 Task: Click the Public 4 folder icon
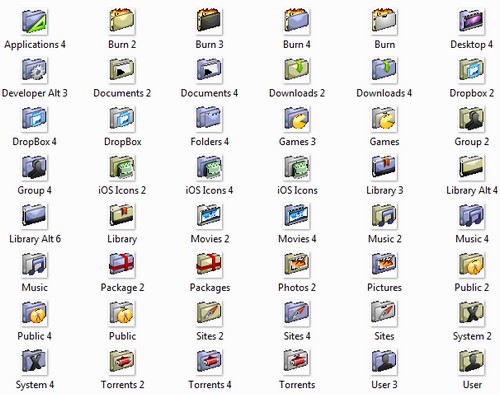click(x=35, y=313)
